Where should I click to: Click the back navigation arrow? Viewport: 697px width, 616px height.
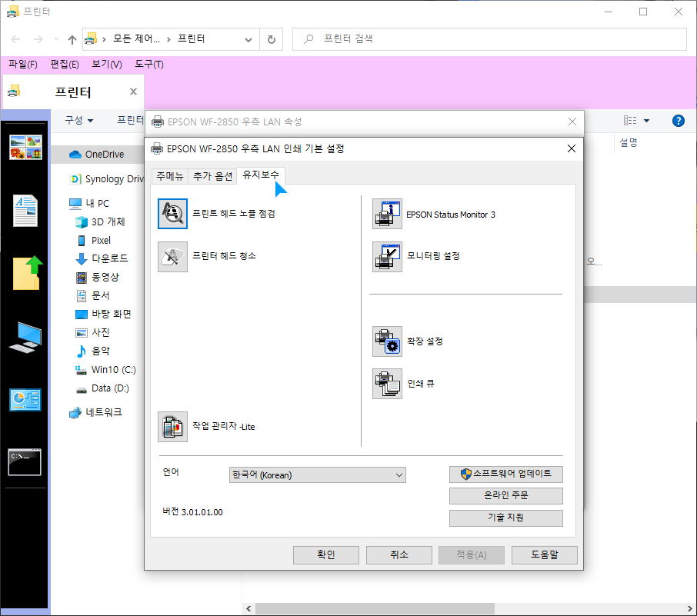pos(15,39)
